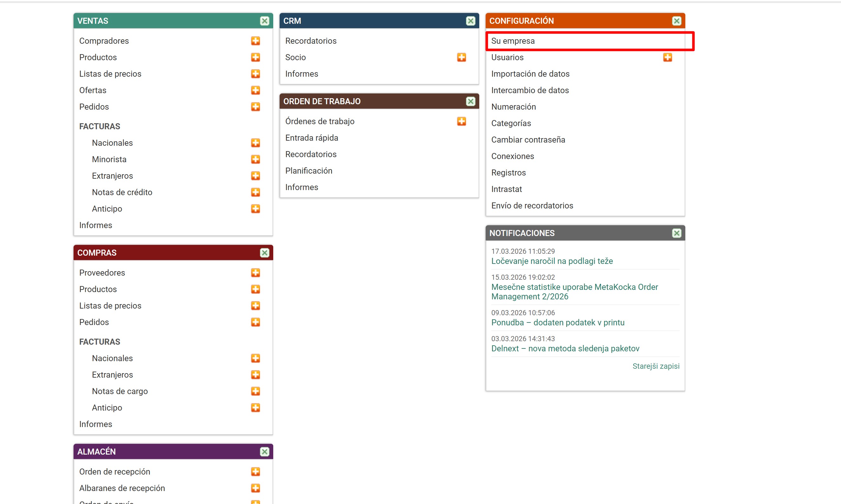Click plus icon next to Órdenes de trabajo
This screenshot has height=504, width=841.
click(462, 121)
